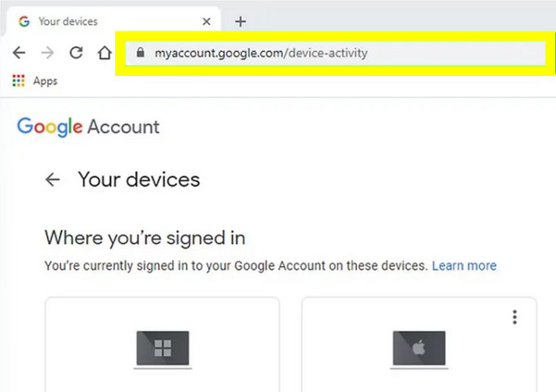Click the Google Account logo
556x392 pixels.
[88, 127]
